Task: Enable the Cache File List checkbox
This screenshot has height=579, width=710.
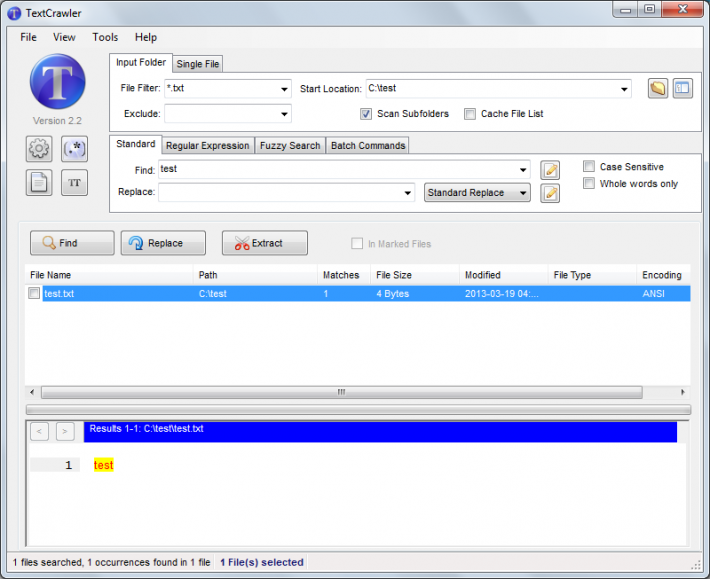Action: [470, 114]
